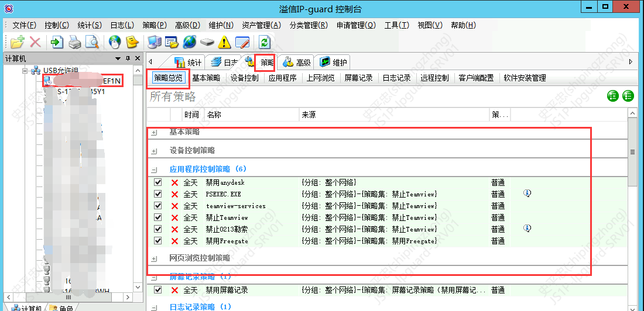This screenshot has width=644, height=311.
Task: Toggle checkbox for teamview-services policy
Action: 157,206
